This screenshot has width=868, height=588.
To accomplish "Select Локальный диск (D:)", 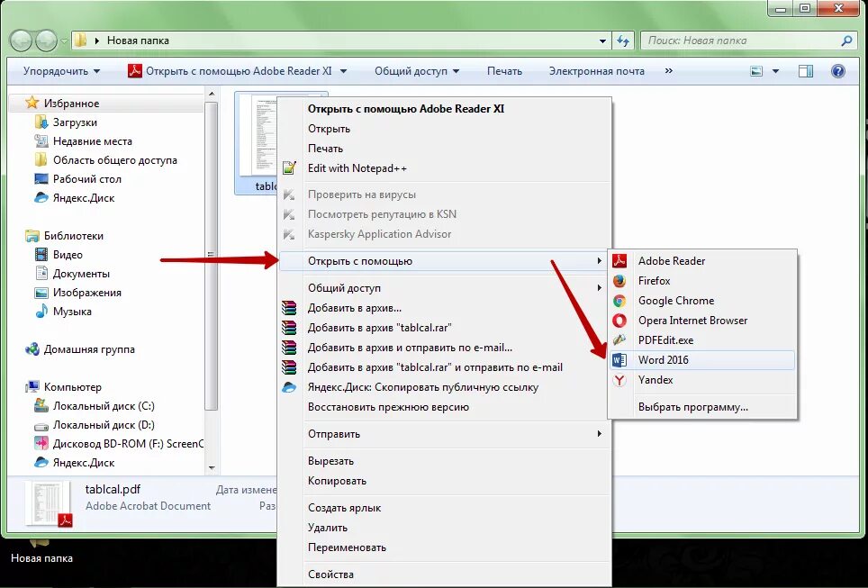I will (x=104, y=425).
